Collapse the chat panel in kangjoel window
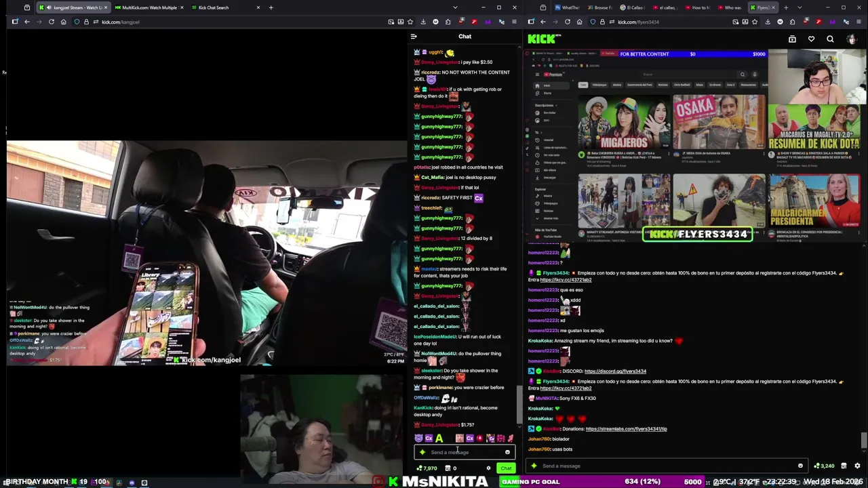868x488 pixels. click(414, 37)
